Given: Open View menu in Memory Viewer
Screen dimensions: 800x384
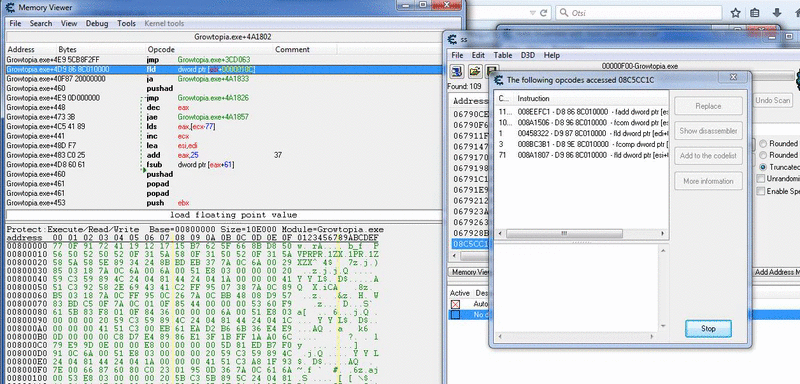Looking at the screenshot, I should click(x=69, y=23).
